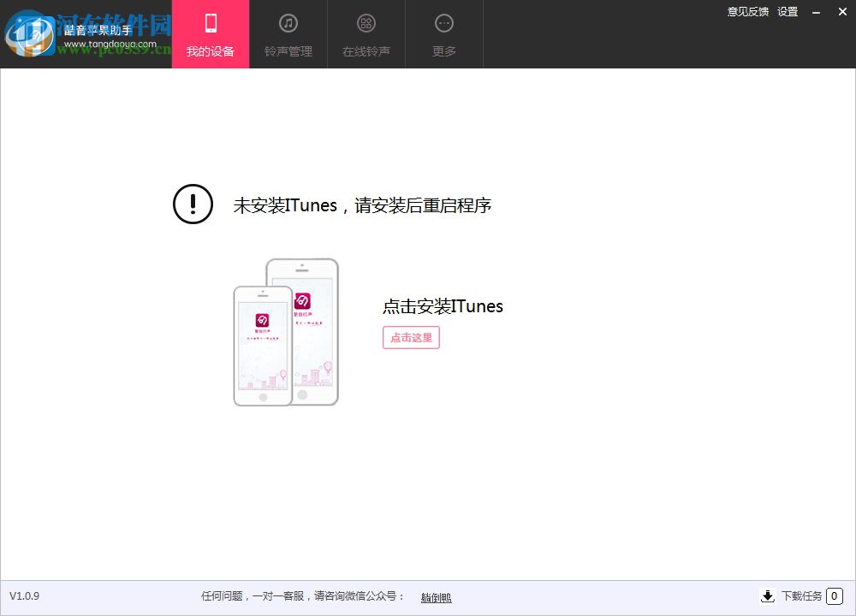Click the 铃声管理 music note icon
Image resolution: width=856 pixels, height=616 pixels.
[x=288, y=21]
